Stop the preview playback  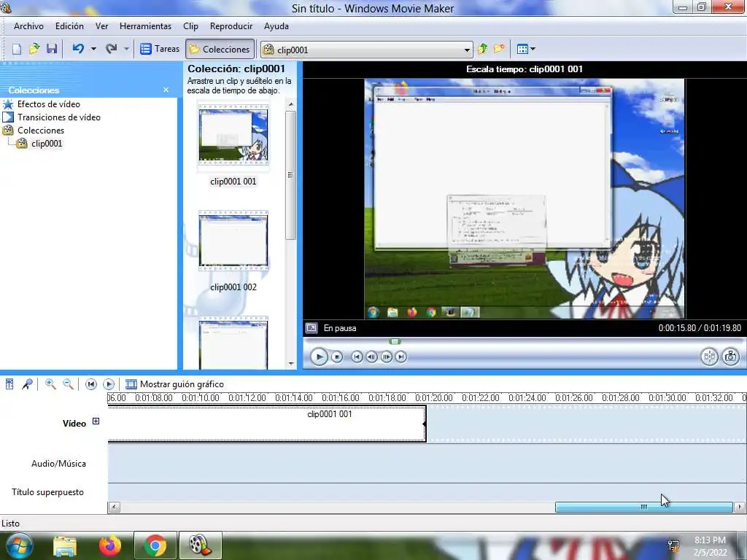(x=337, y=357)
